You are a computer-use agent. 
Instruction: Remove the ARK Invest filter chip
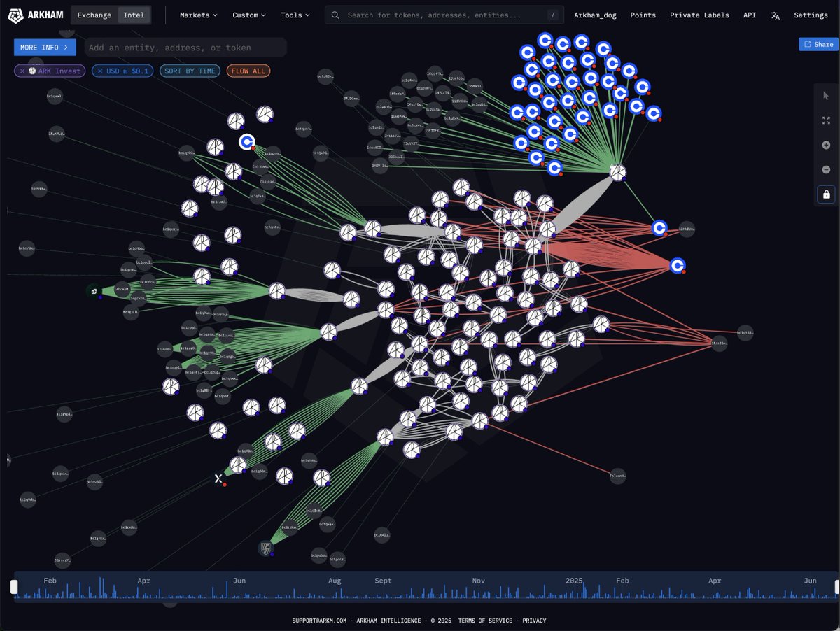[x=22, y=71]
